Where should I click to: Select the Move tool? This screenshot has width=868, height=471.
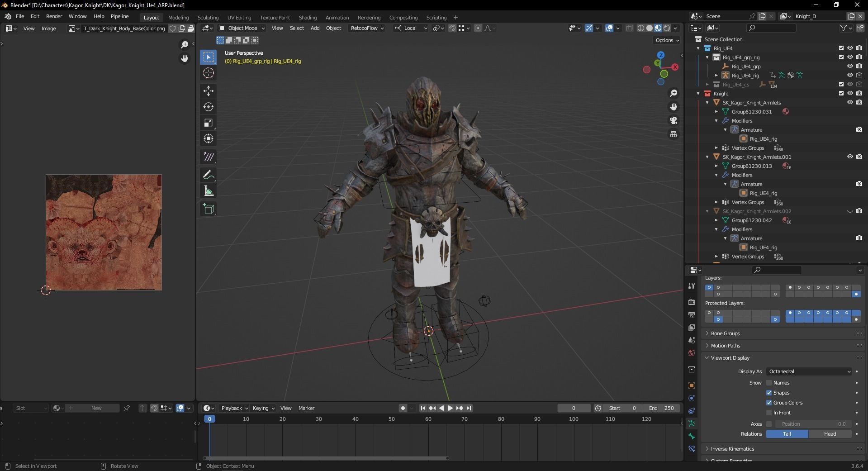pyautogui.click(x=209, y=91)
